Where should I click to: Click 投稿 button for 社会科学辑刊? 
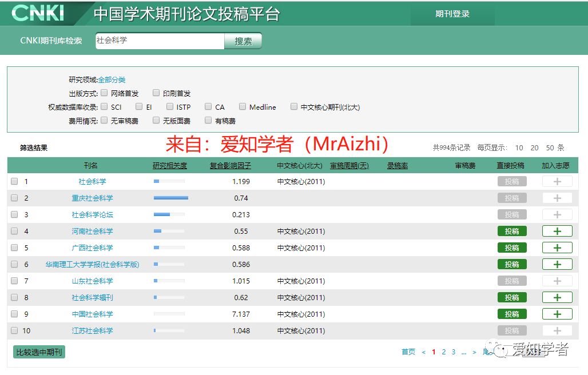click(512, 297)
